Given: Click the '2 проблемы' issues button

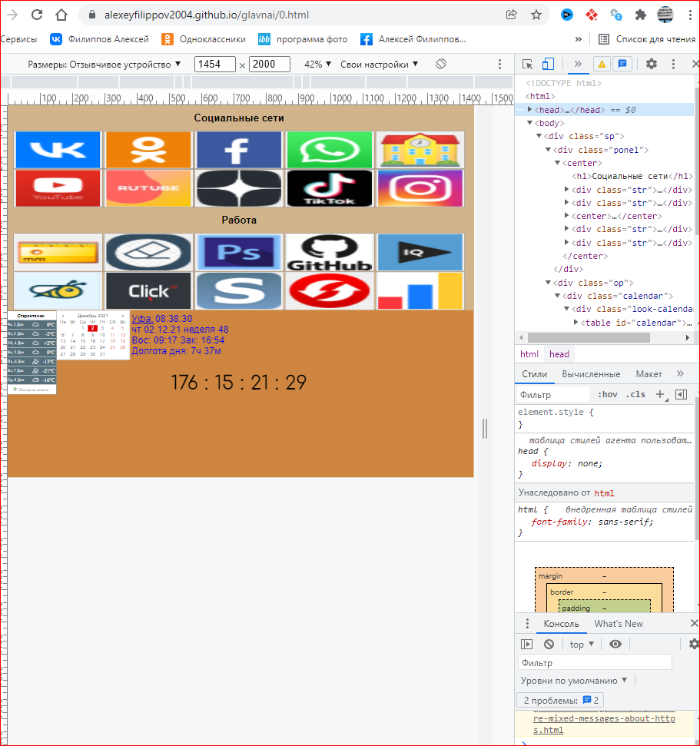Looking at the screenshot, I should [x=560, y=701].
